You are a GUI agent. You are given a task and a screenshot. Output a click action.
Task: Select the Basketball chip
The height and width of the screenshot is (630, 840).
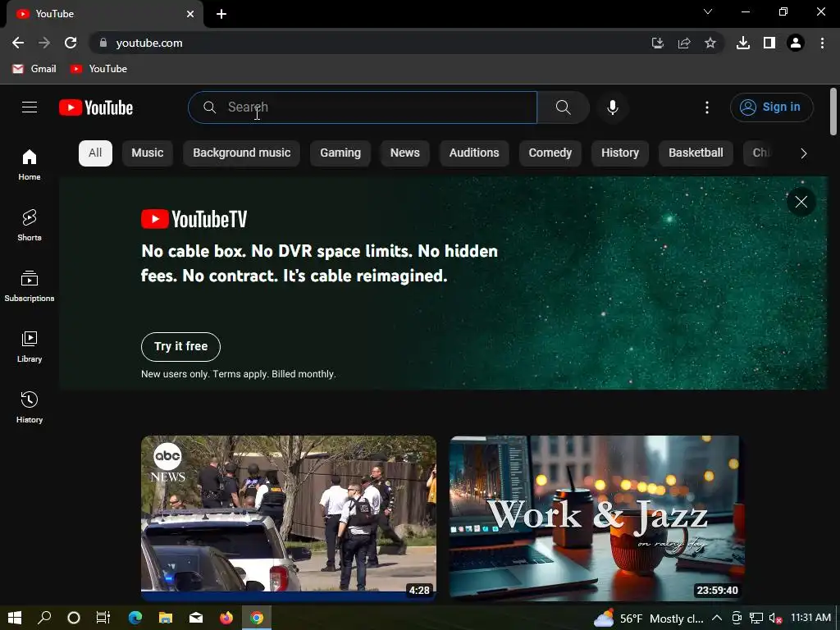coord(696,153)
